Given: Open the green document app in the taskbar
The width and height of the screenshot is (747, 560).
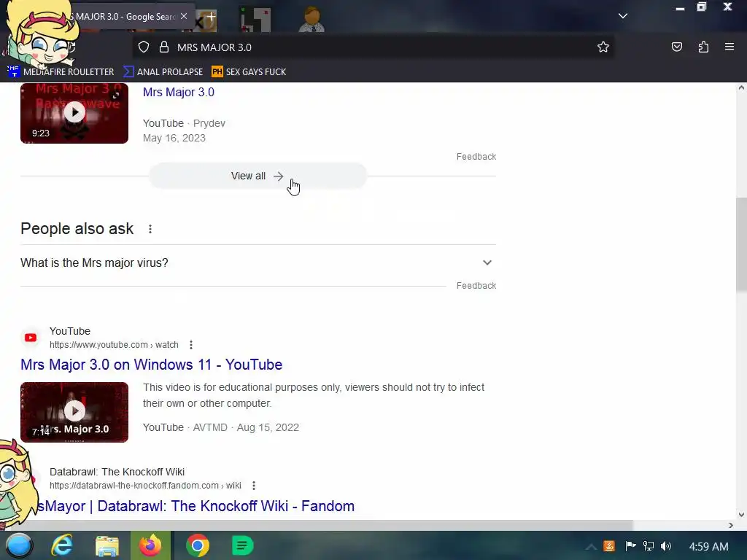Looking at the screenshot, I should 242,545.
